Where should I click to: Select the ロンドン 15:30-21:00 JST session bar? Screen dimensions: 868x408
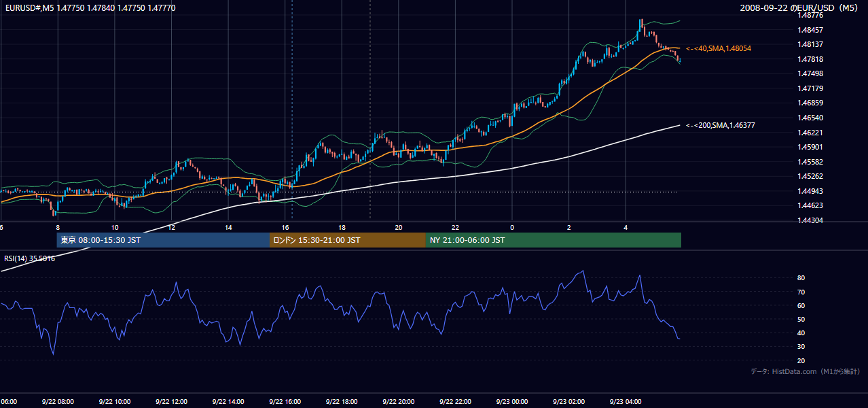click(348, 240)
